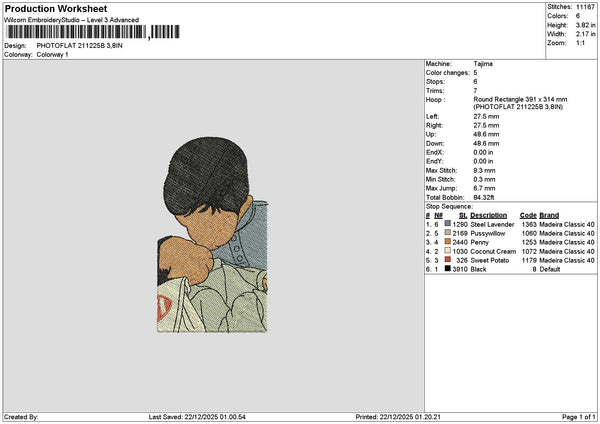Click the Min Stitch value 0.3 mm
The width and height of the screenshot is (600, 424).
[x=484, y=179]
